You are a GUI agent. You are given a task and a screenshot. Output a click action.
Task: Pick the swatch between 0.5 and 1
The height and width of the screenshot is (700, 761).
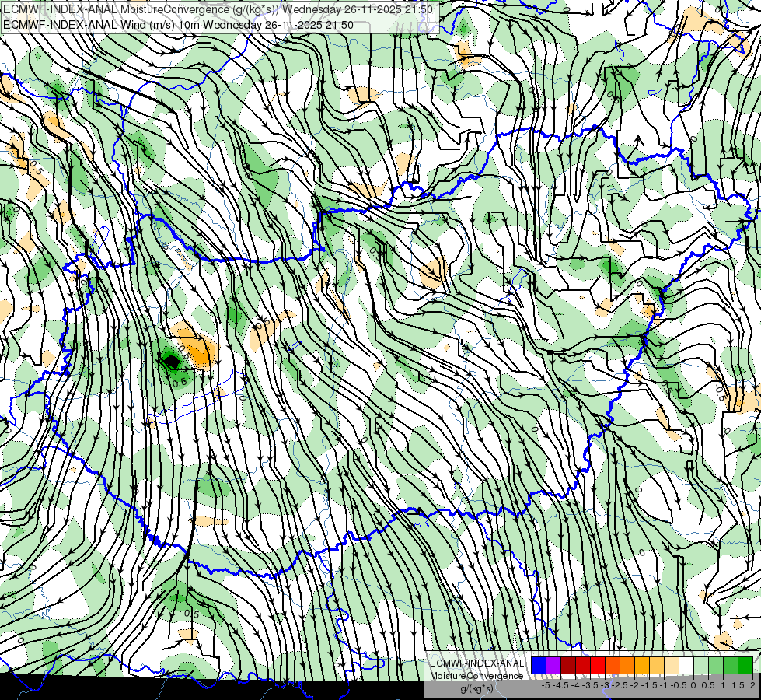pyautogui.click(x=716, y=665)
